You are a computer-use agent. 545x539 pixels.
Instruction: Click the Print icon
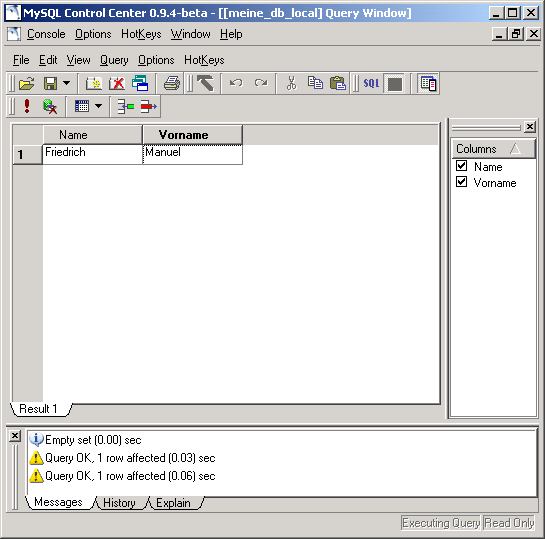click(172, 83)
